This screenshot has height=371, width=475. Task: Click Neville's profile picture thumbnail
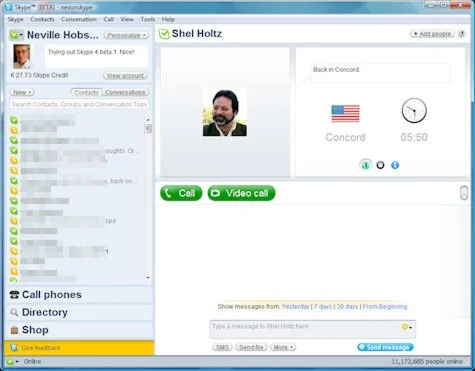[22, 56]
